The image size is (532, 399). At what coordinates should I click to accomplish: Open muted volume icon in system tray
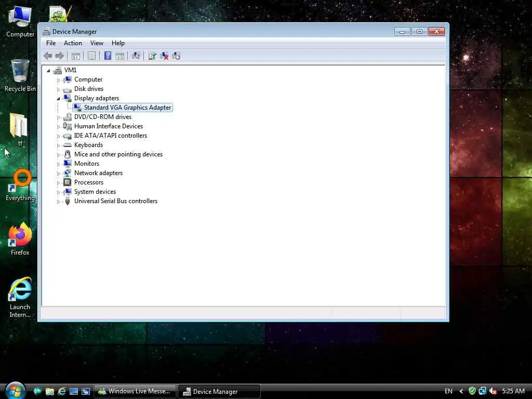point(493,391)
